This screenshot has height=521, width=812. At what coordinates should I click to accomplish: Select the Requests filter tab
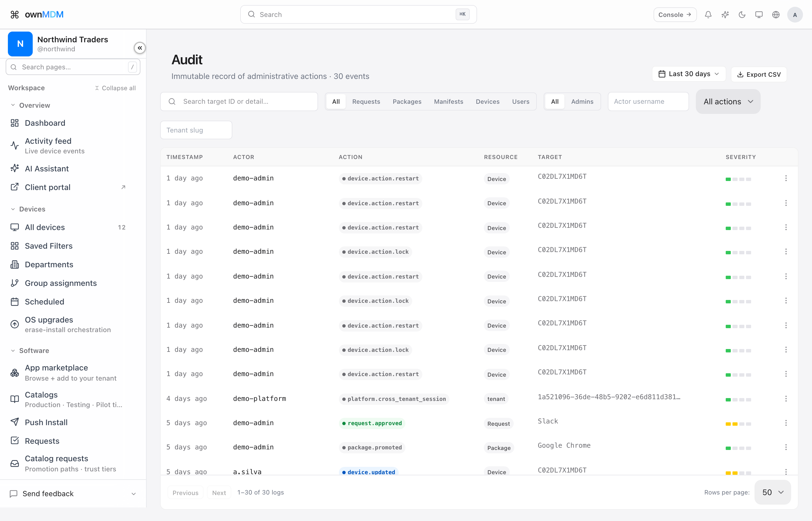(366, 101)
